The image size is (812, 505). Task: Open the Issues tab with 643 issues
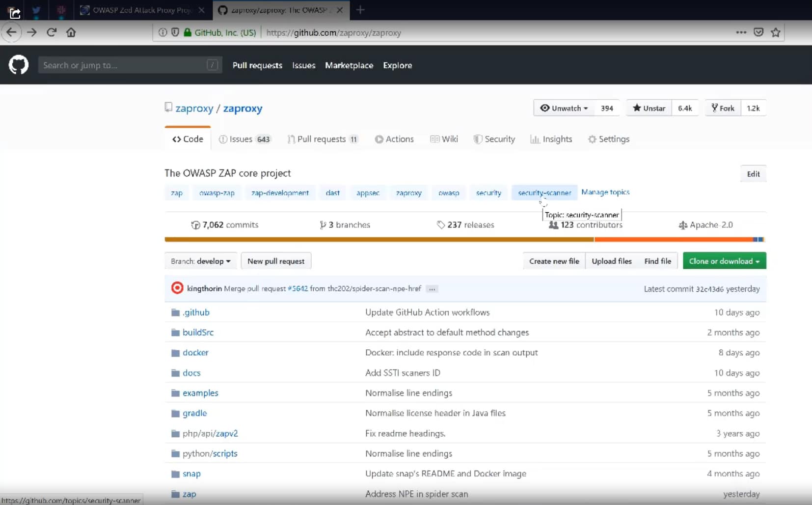(244, 139)
